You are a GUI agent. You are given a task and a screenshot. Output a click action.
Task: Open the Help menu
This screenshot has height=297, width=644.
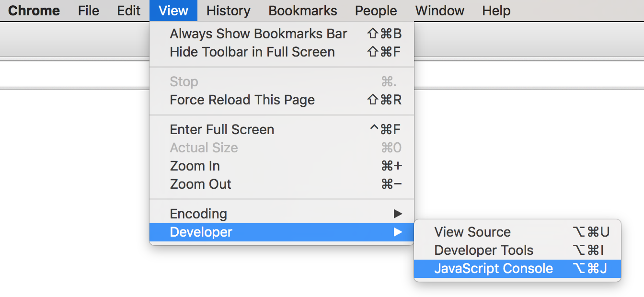pos(496,11)
